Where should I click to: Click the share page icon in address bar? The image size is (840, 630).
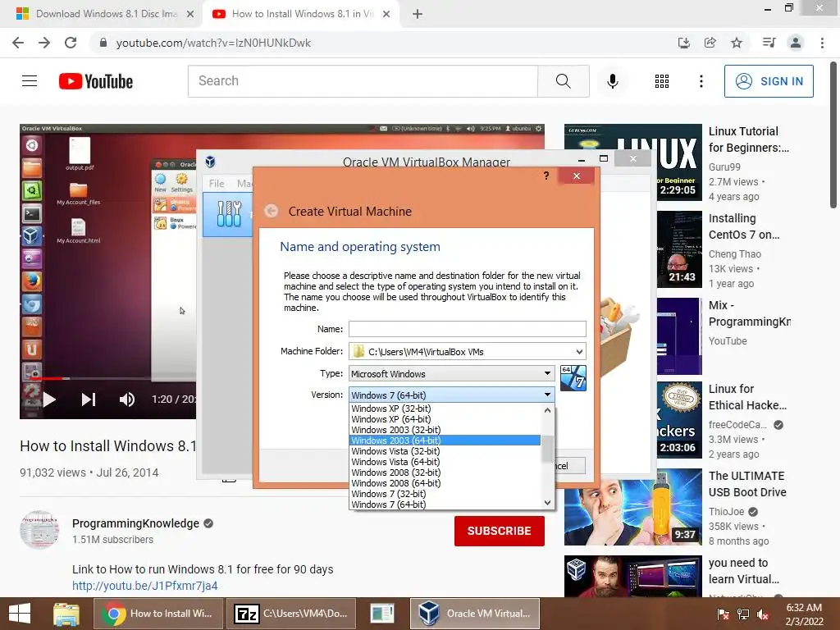pos(710,43)
